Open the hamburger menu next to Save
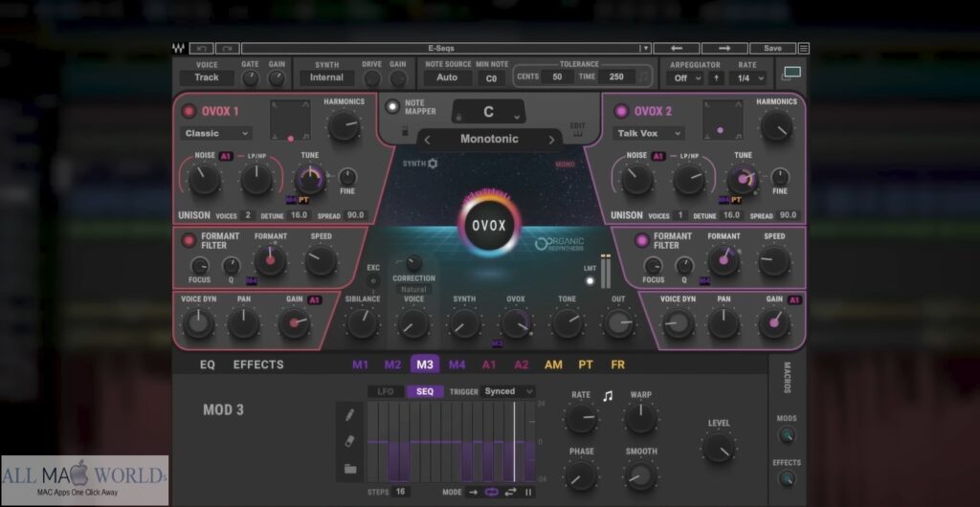The image size is (980, 507). [803, 48]
